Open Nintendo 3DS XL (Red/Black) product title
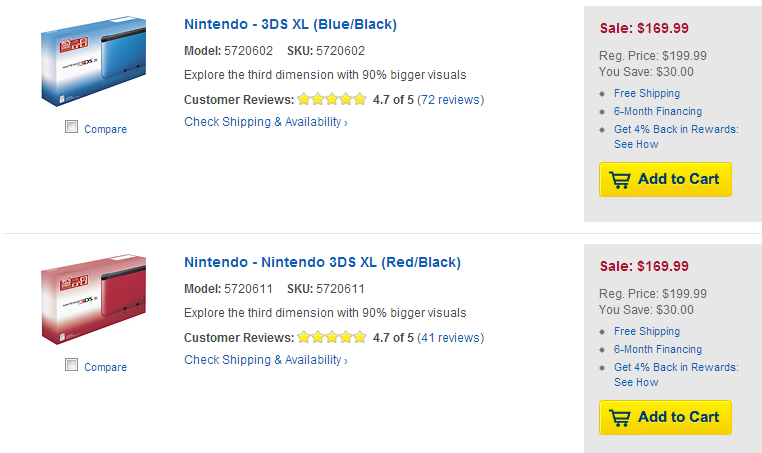Screen dimensions: 762x453 coord(322,262)
